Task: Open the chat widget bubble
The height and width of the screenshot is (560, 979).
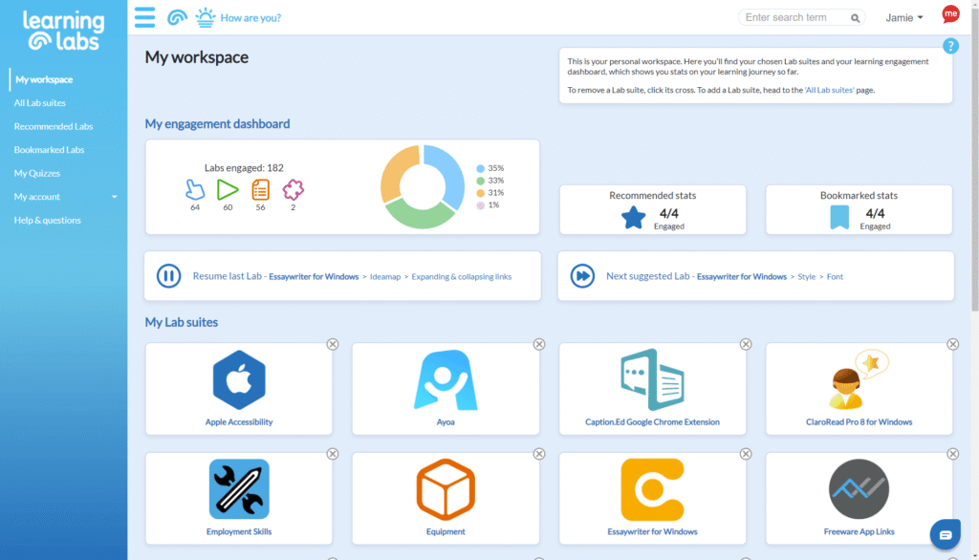Action: click(x=945, y=533)
